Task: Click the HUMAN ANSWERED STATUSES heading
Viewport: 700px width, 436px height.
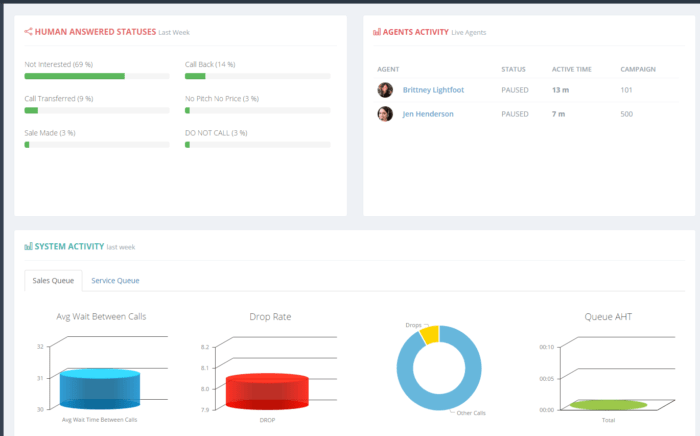Action: coord(95,32)
